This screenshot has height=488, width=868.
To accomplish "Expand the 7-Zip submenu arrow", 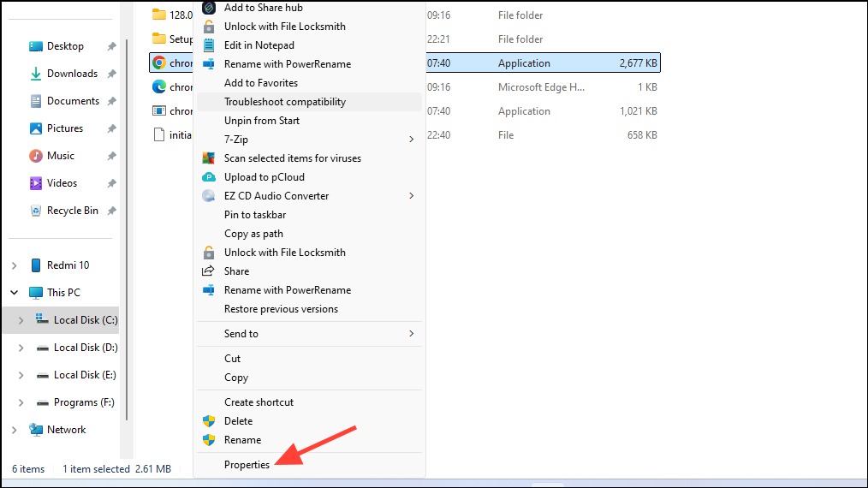I will [x=411, y=140].
